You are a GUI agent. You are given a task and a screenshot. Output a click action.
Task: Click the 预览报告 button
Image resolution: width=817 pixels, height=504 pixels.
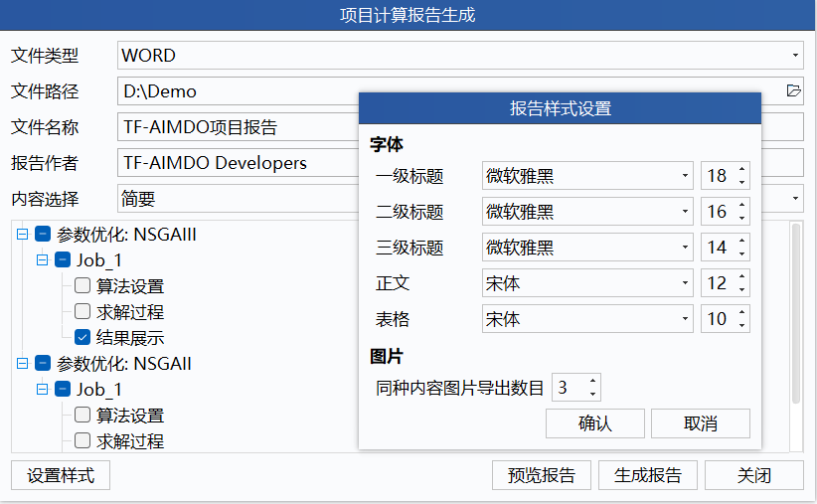(x=541, y=475)
